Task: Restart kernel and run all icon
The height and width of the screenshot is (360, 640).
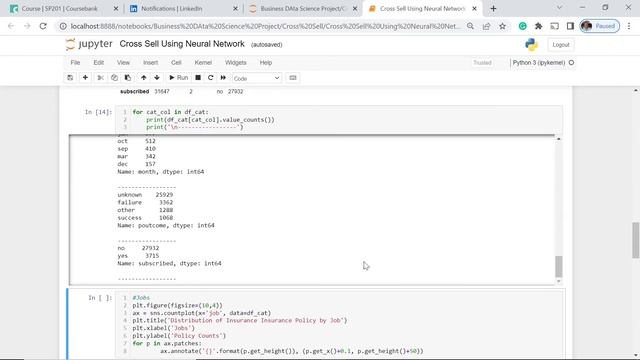Action: 223,78
